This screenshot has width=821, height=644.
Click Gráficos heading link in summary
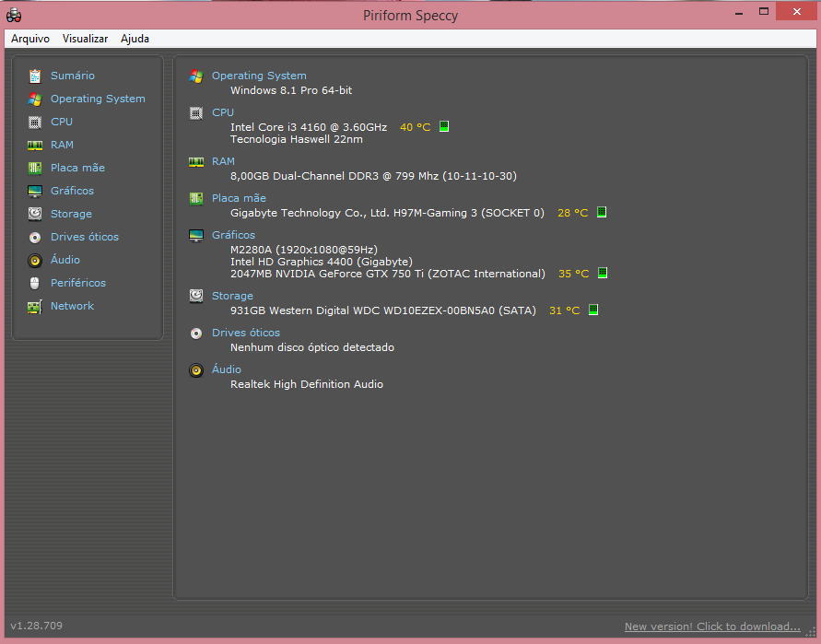[233, 235]
